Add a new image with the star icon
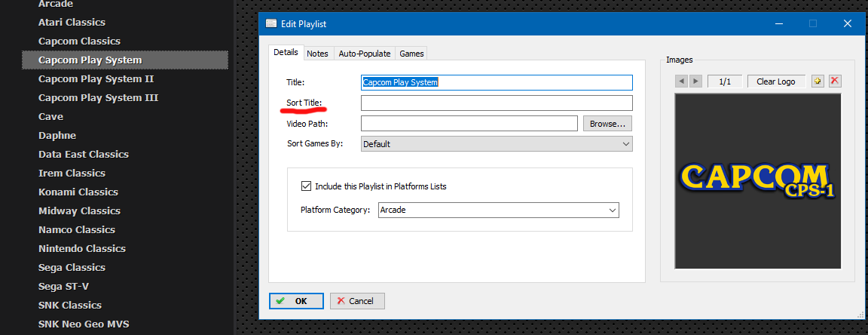The width and height of the screenshot is (868, 335). point(818,81)
